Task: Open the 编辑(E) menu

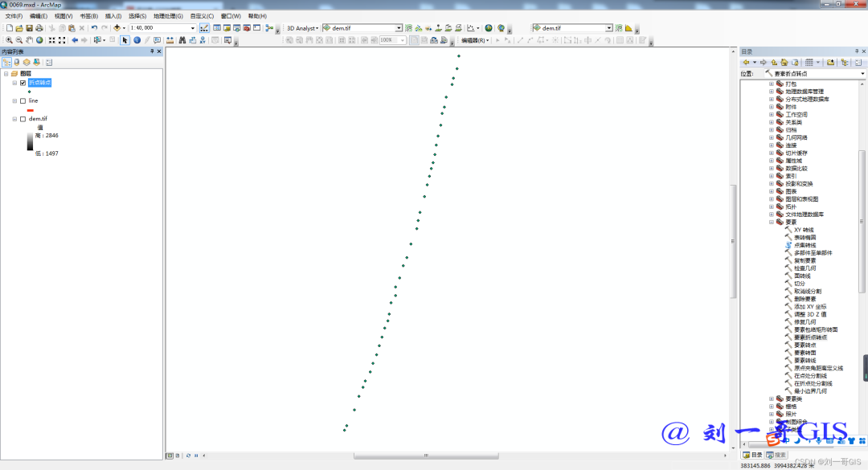Action: pyautogui.click(x=39, y=16)
